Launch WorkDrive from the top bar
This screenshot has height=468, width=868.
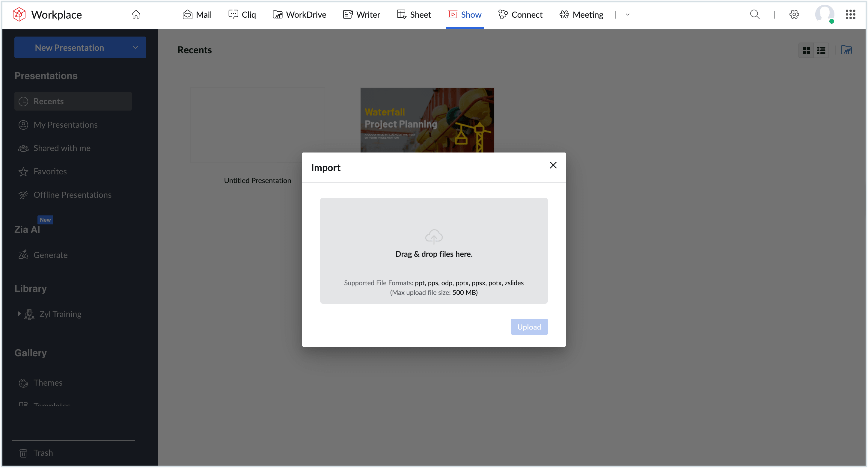pos(299,14)
